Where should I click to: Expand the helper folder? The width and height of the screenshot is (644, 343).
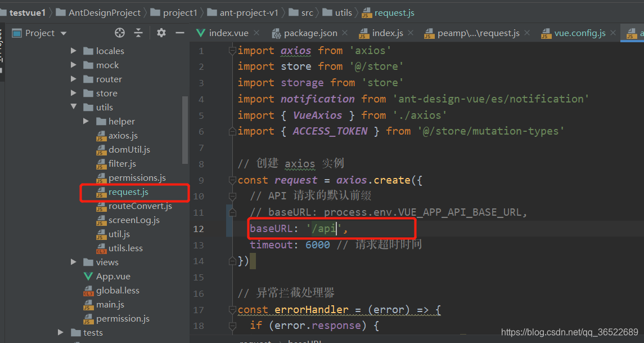point(86,121)
